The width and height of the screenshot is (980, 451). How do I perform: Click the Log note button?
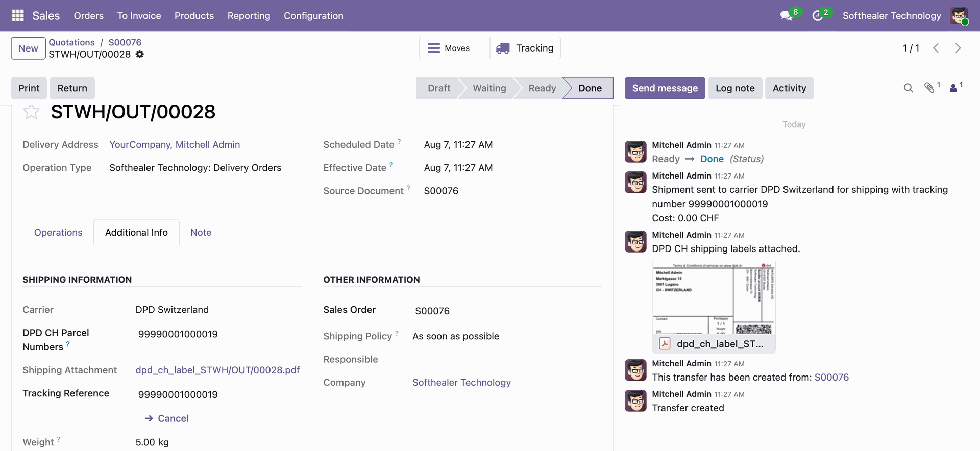pos(735,88)
